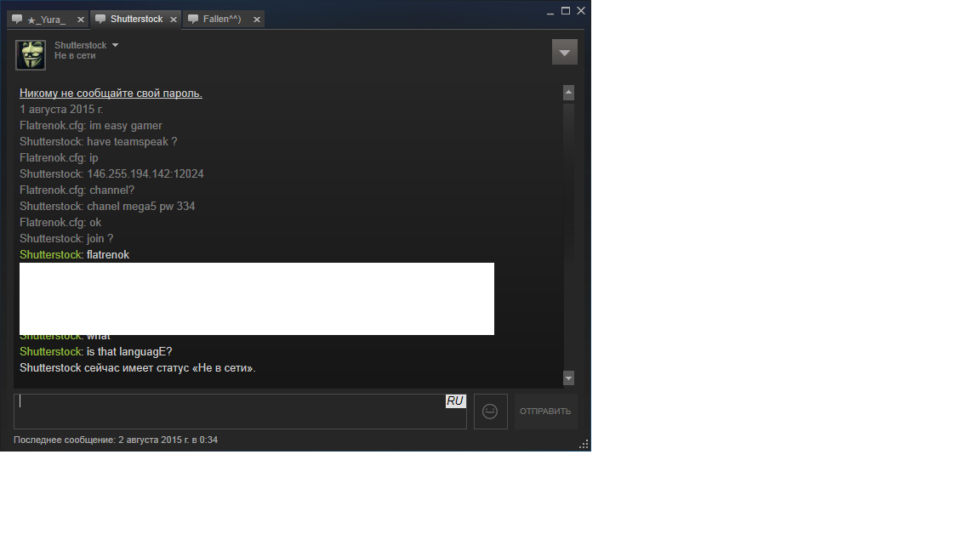Image resolution: width=980 pixels, height=551 pixels.
Task: Open the chat options dropdown arrow button
Action: click(564, 53)
